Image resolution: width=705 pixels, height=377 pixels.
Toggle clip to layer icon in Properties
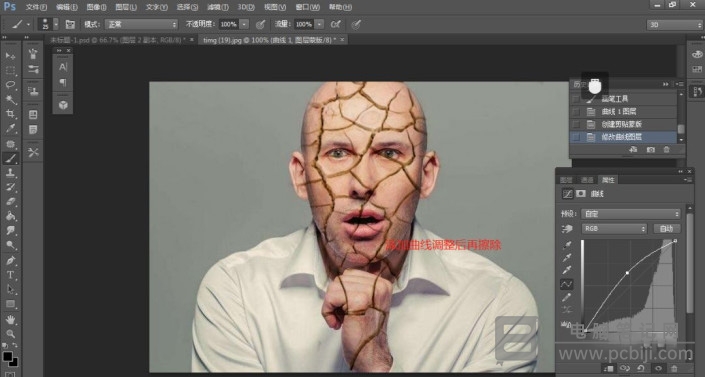[608, 368]
